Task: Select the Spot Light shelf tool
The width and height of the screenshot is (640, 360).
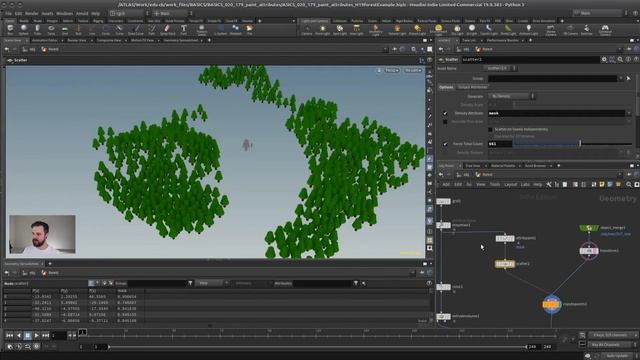Action: tap(340, 29)
